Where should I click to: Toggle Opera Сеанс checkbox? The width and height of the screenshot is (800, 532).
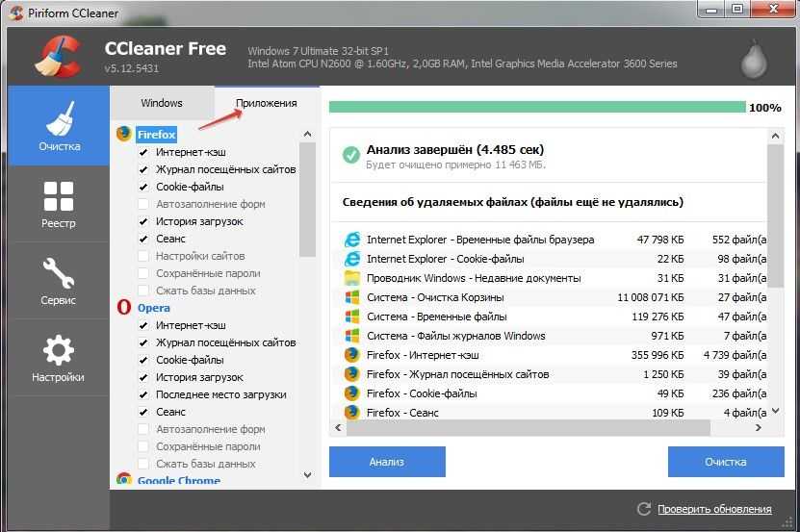[x=143, y=412]
